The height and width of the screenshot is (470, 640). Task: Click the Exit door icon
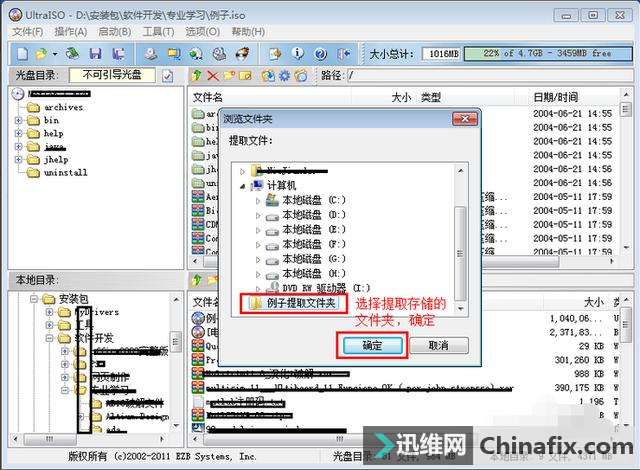tap(344, 53)
